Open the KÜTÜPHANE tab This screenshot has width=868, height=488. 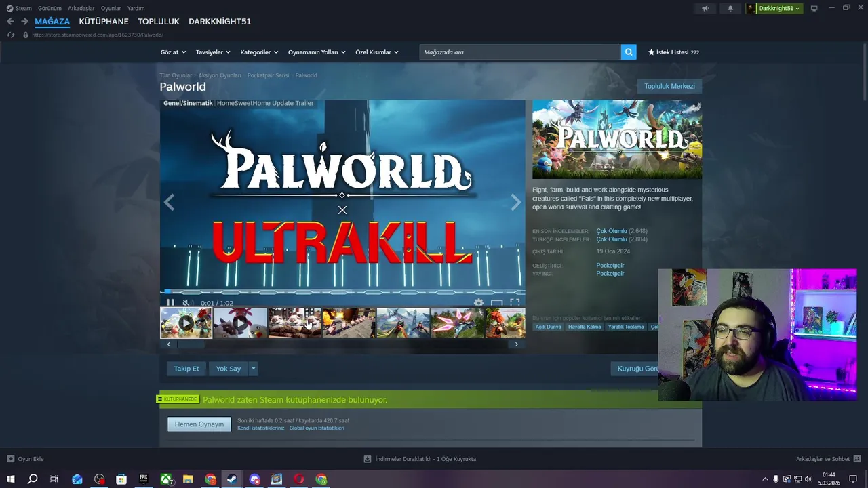[x=104, y=22]
